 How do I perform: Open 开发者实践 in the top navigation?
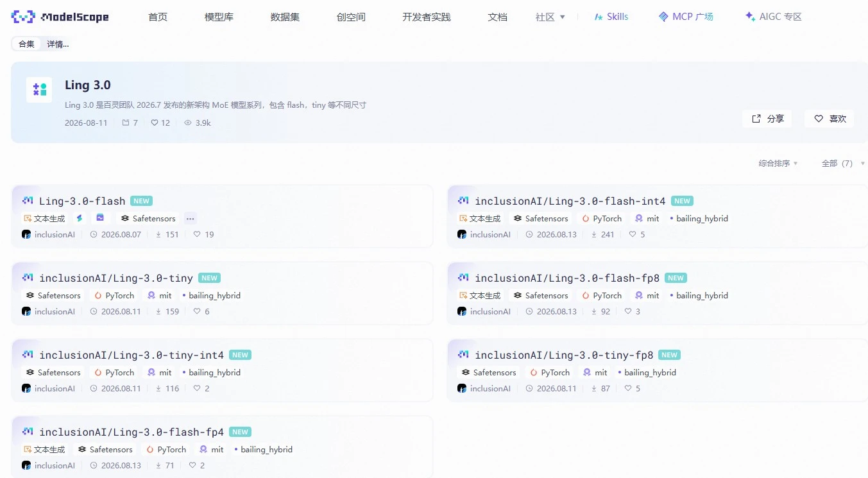click(427, 17)
